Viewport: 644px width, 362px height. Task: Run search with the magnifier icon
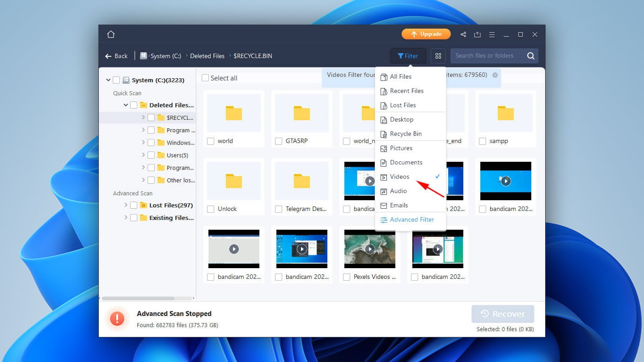(x=531, y=56)
